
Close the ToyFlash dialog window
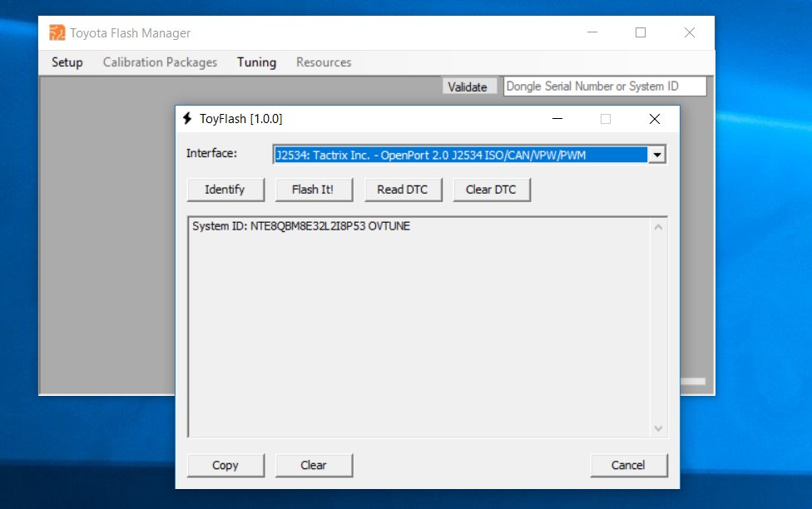click(x=655, y=119)
